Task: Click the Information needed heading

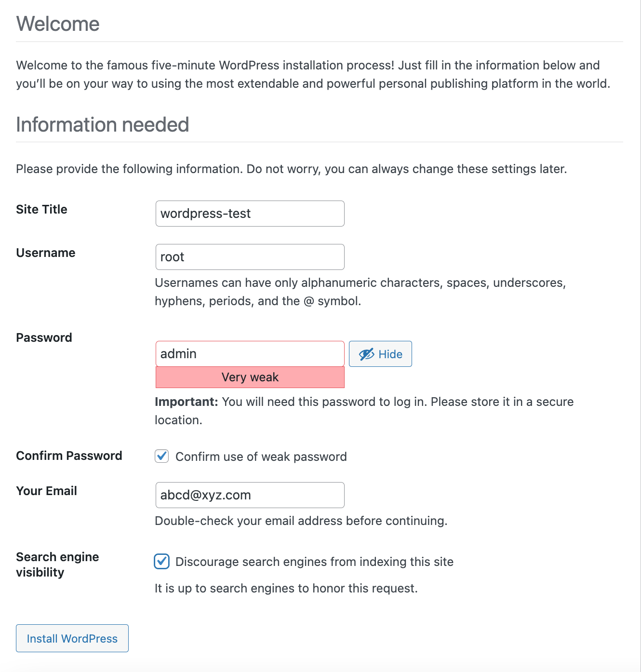Action: pos(102,124)
